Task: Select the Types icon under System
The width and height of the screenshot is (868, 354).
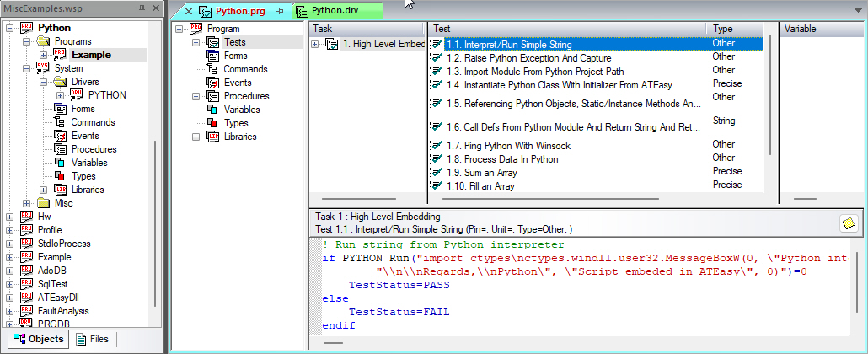Action: point(61,176)
